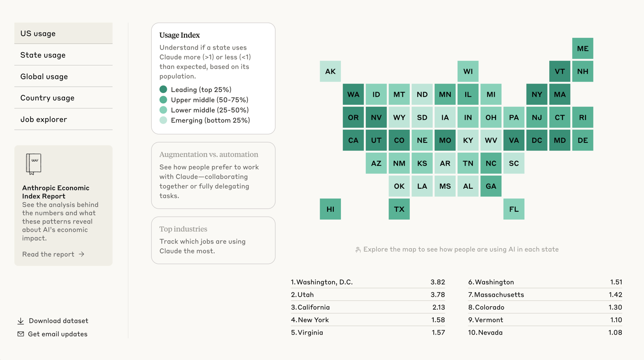
Task: Click the explore map pointer icon
Action: 358,250
